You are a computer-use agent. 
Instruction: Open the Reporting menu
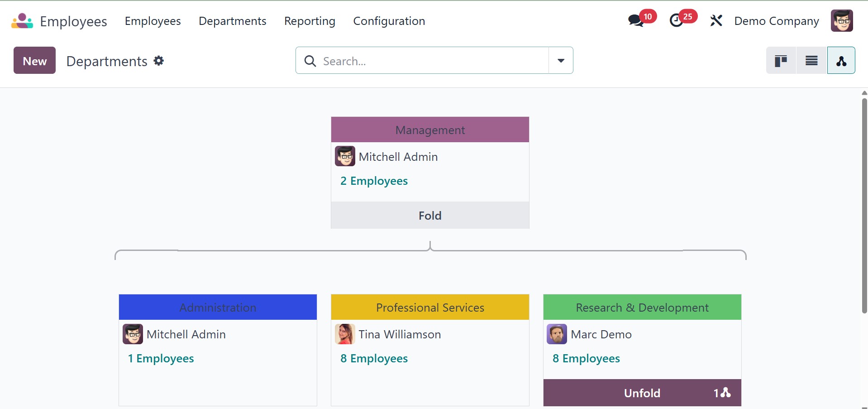310,21
